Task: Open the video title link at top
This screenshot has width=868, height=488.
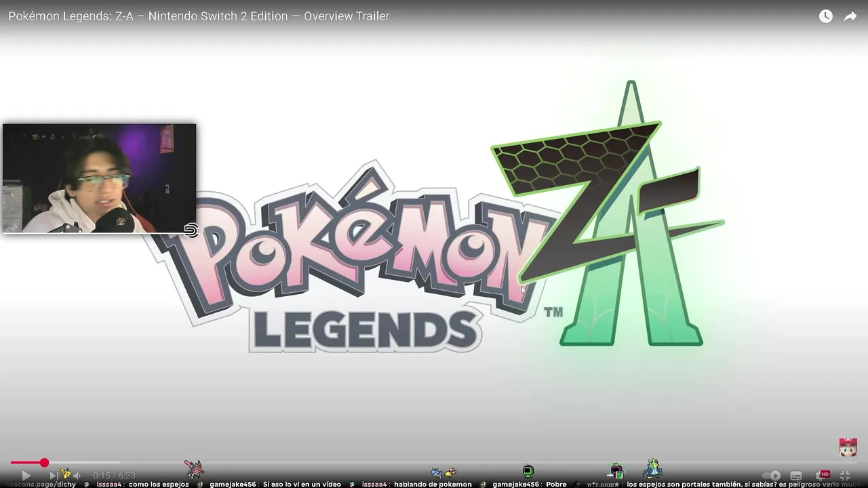Action: [x=199, y=16]
